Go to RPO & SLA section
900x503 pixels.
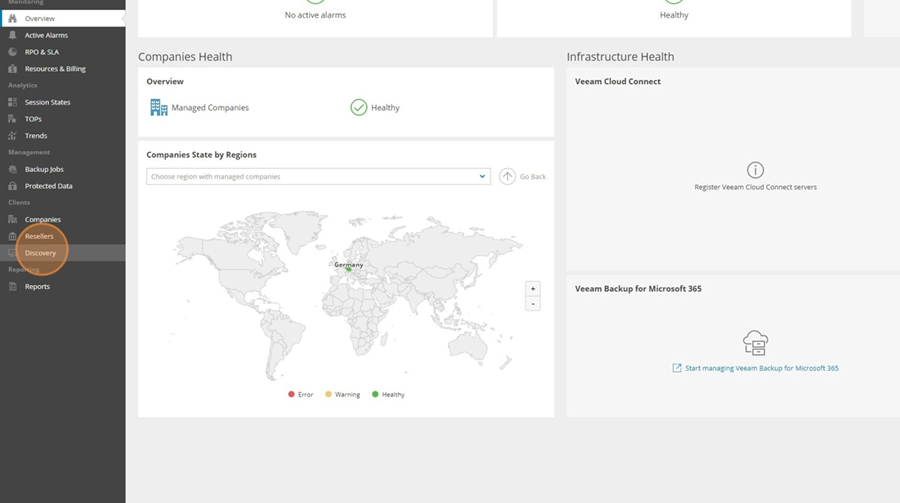click(x=41, y=52)
